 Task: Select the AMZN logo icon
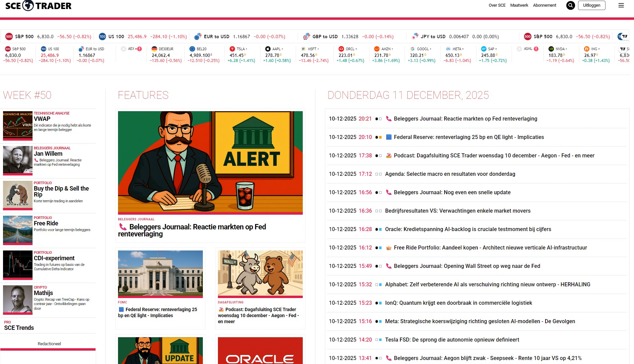[377, 49]
